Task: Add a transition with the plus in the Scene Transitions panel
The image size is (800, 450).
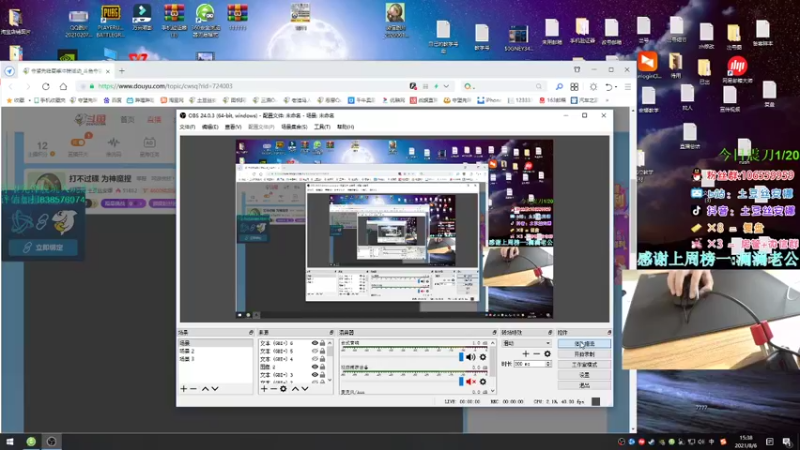Action: coord(526,354)
